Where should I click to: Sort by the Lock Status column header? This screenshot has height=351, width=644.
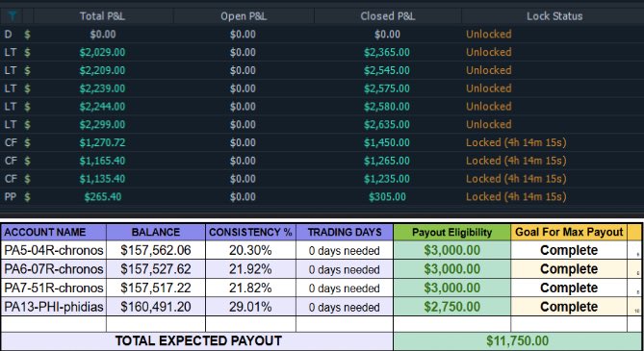pos(554,16)
